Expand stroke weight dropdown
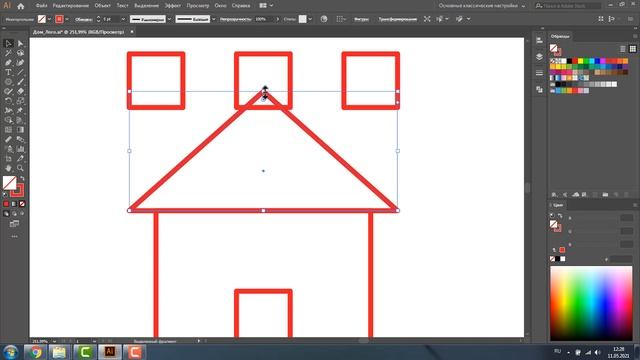The width and height of the screenshot is (640, 360). (x=123, y=19)
